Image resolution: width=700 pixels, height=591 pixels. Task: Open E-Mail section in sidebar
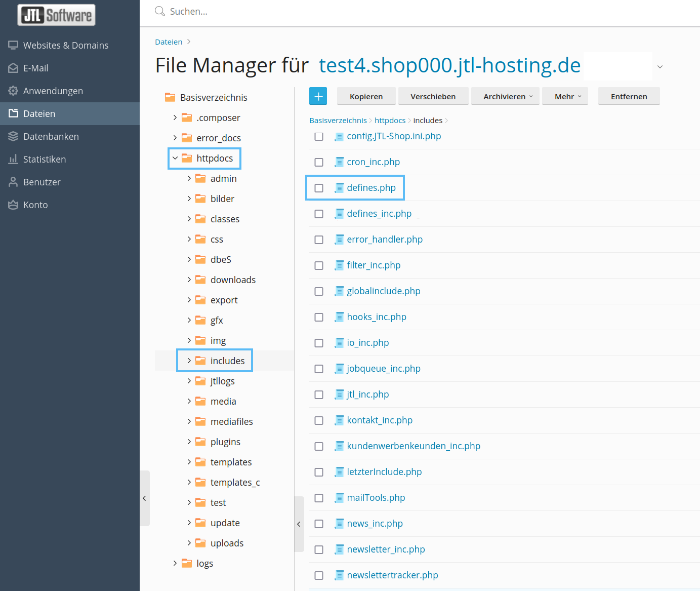click(70, 68)
